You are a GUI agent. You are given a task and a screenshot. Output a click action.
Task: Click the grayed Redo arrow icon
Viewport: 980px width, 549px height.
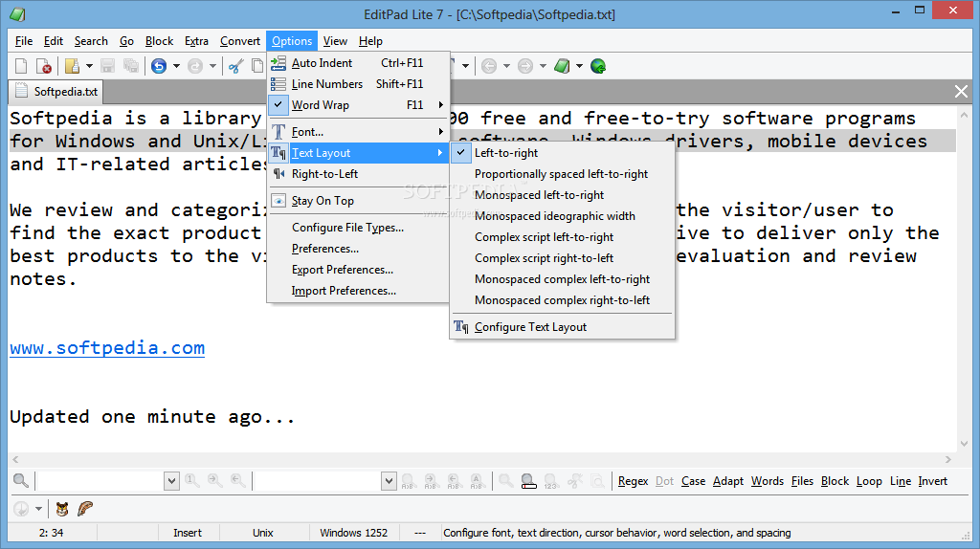[x=195, y=66]
